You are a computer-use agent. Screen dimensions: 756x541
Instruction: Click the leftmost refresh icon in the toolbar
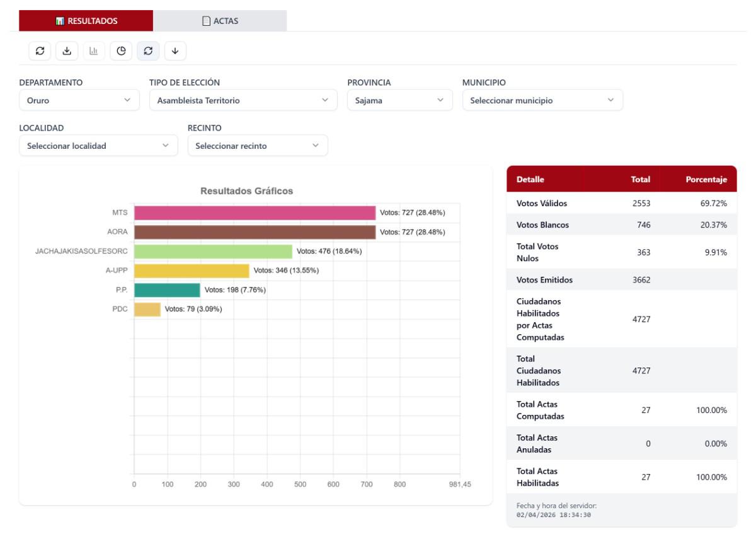pos(40,51)
